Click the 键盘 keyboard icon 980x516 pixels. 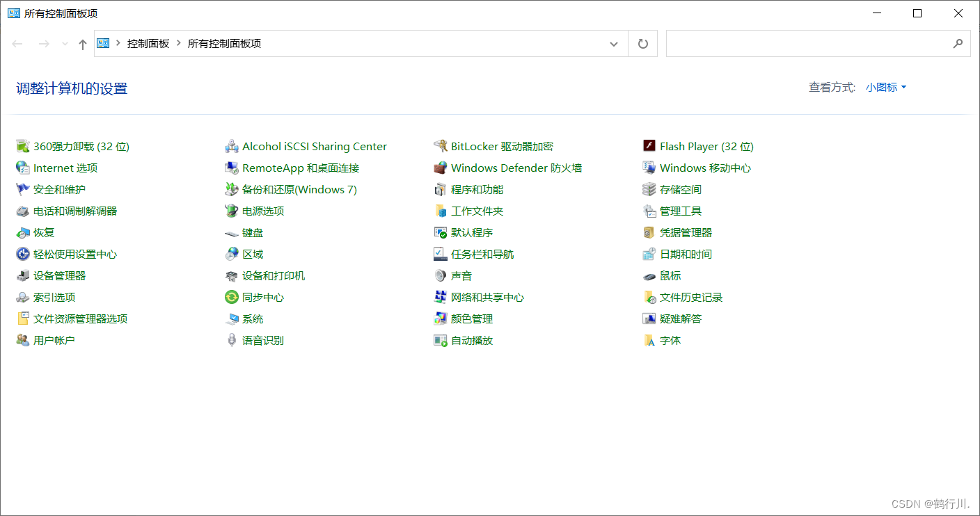pyautogui.click(x=232, y=233)
